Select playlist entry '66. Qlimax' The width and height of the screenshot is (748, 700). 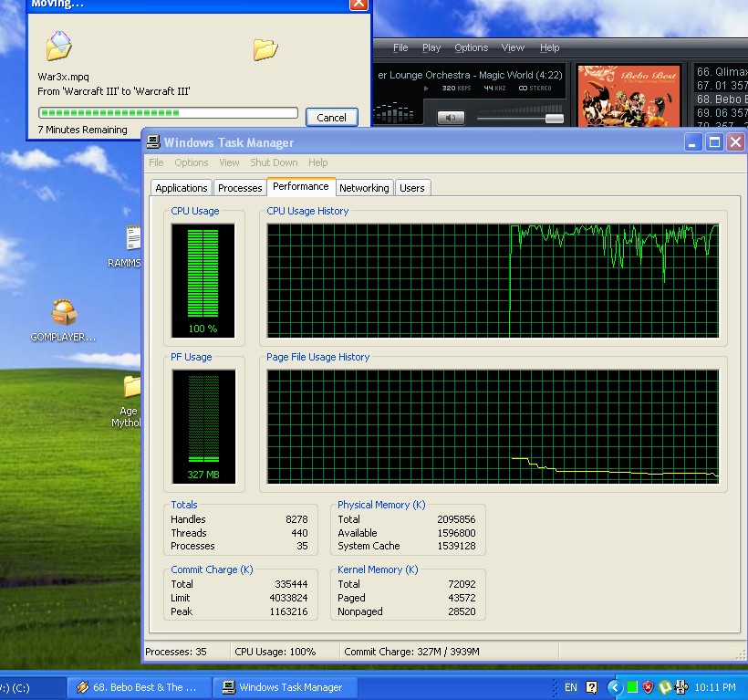click(x=722, y=72)
